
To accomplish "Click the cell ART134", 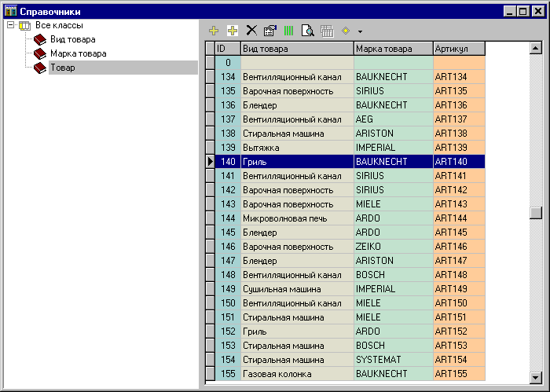I will point(459,77).
